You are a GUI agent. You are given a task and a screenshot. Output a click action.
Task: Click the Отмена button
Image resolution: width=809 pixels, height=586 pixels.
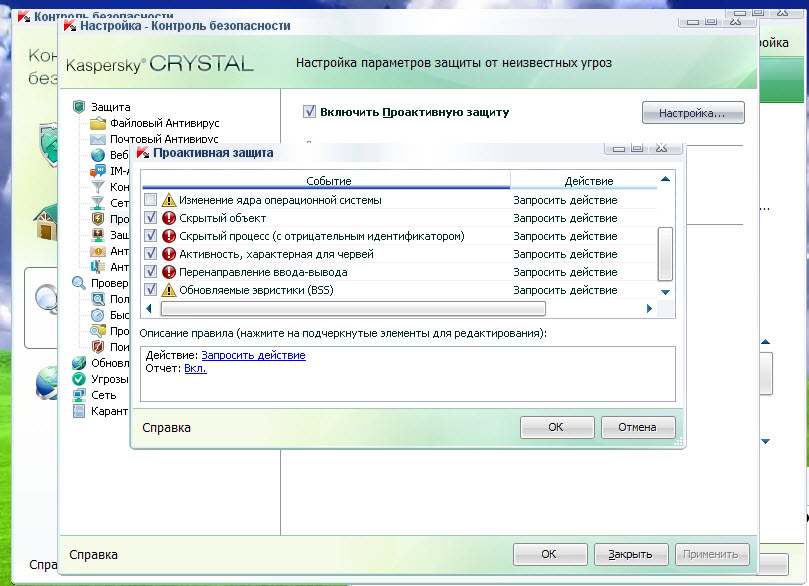(638, 427)
